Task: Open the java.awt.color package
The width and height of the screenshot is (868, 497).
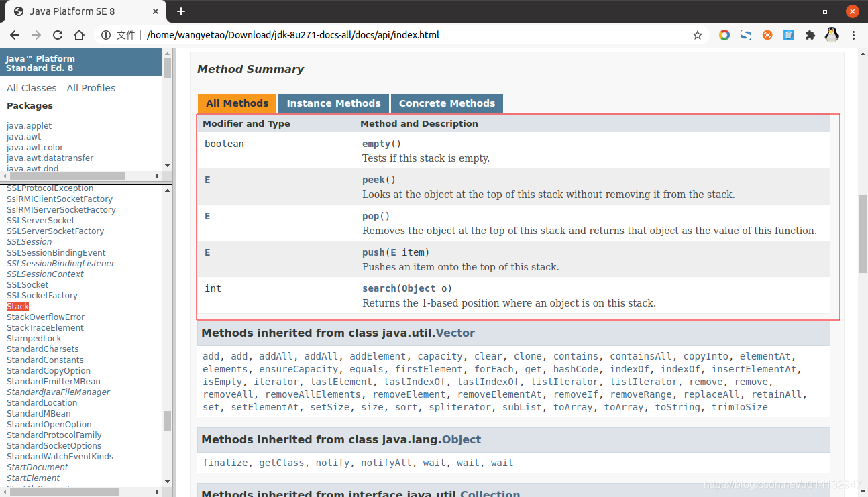Action: [35, 148]
